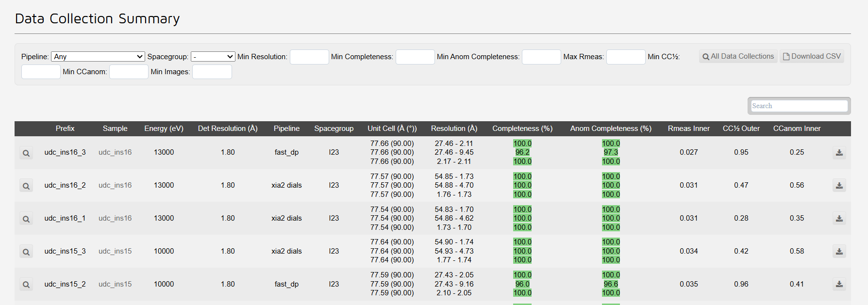The width and height of the screenshot is (868, 305).
Task: Click xia2 dials pipeline in udc_ins15_3 row
Action: click(x=286, y=251)
